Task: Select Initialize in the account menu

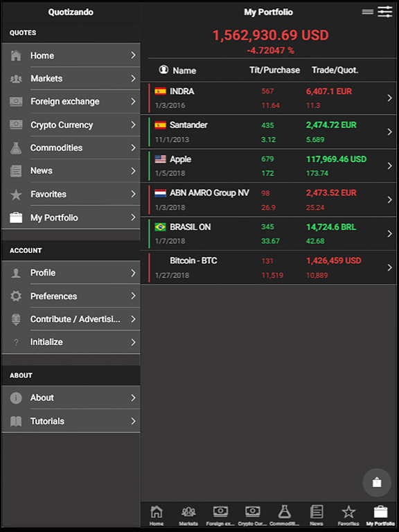Action: point(71,342)
